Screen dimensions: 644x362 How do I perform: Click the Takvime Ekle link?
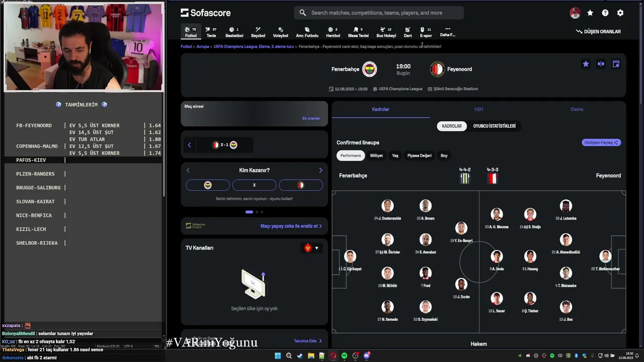click(307, 341)
